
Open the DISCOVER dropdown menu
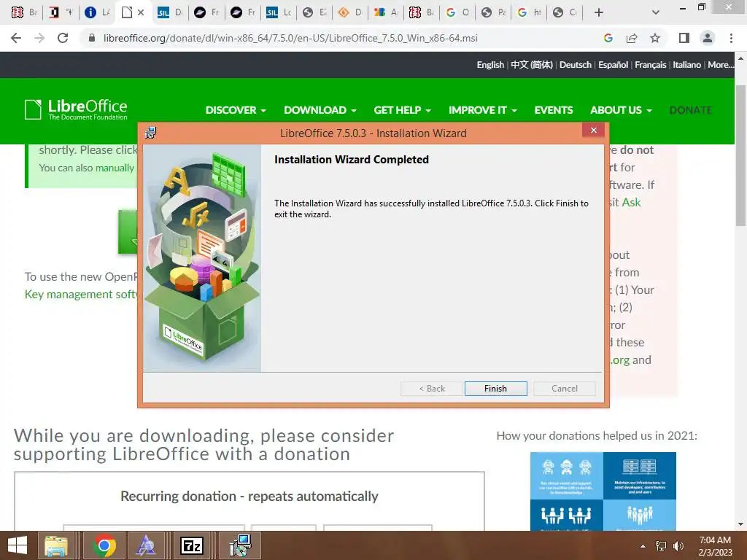236,110
